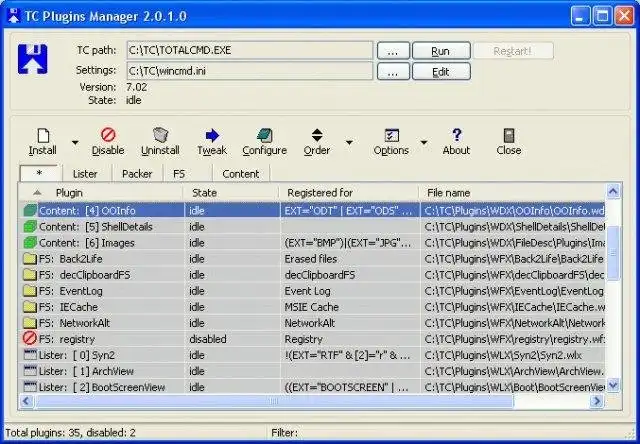This screenshot has width=640, height=444.
Task: Click the Run button
Action: [441, 51]
